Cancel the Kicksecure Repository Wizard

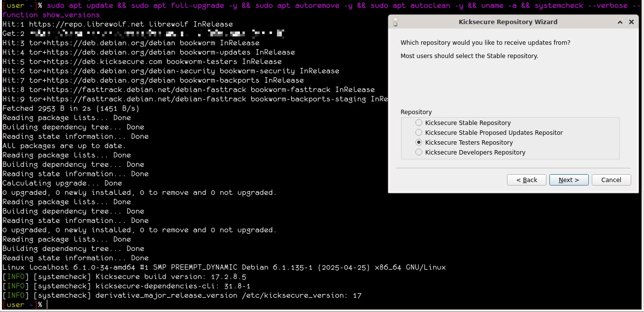click(x=611, y=180)
